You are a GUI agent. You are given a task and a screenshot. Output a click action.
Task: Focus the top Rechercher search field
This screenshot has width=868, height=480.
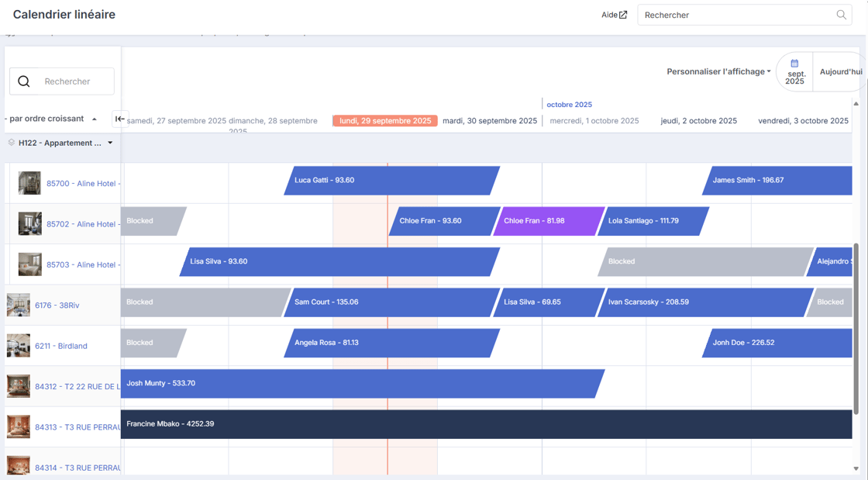pos(745,15)
